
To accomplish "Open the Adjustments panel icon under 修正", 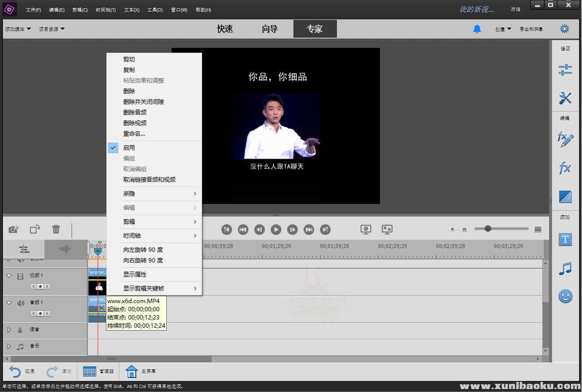I will click(565, 70).
